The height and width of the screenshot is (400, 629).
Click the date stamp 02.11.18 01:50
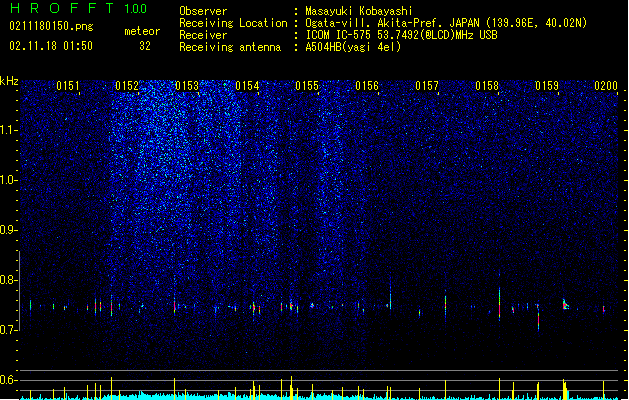pyautogui.click(x=51, y=46)
